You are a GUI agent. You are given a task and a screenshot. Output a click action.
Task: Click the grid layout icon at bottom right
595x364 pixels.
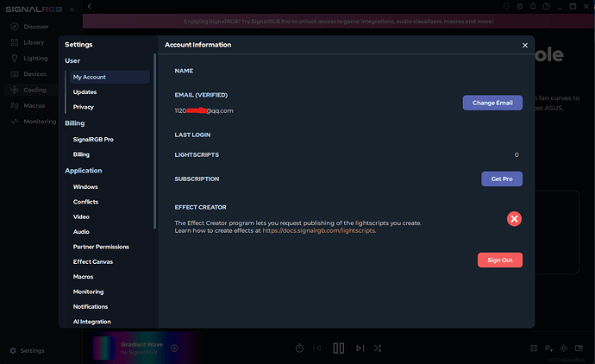pos(534,348)
